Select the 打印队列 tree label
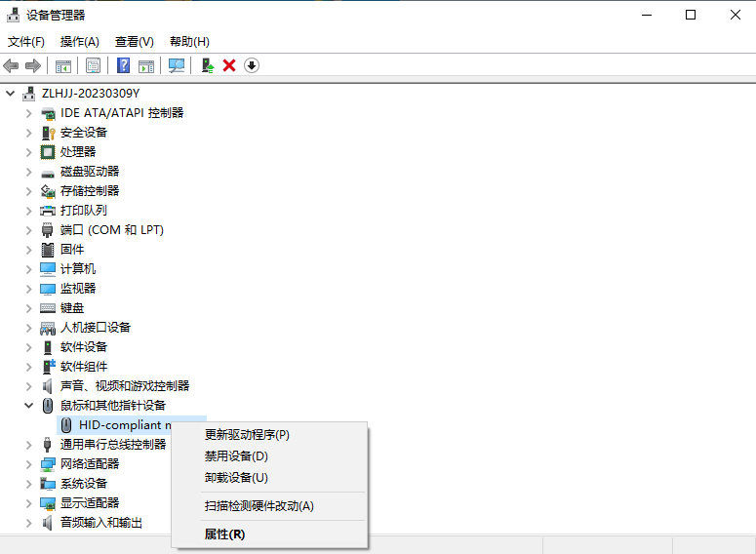The image size is (756, 554). 84,211
